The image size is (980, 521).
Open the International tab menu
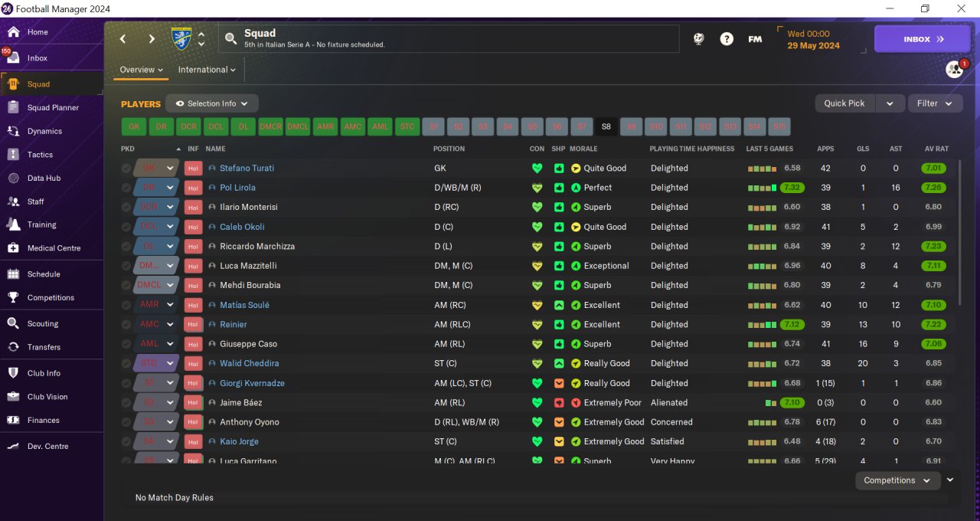(x=207, y=70)
